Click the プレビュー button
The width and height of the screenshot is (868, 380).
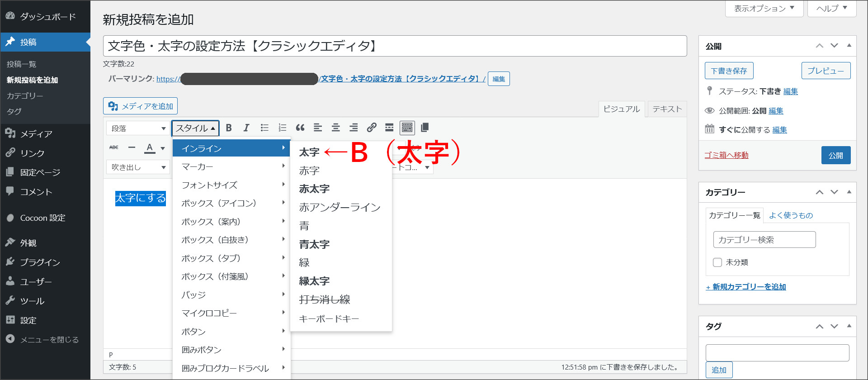[x=826, y=71]
